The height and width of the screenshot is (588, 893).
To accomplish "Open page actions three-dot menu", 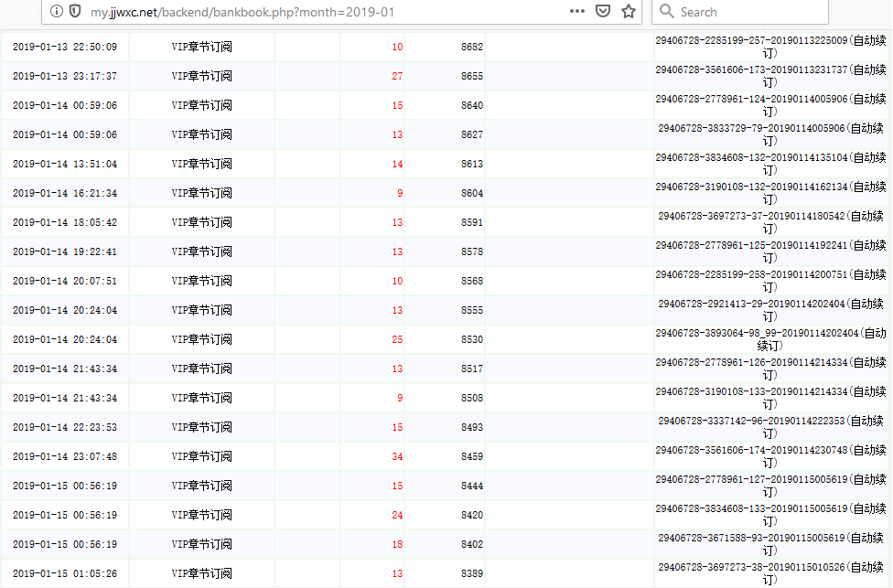I will (x=577, y=11).
